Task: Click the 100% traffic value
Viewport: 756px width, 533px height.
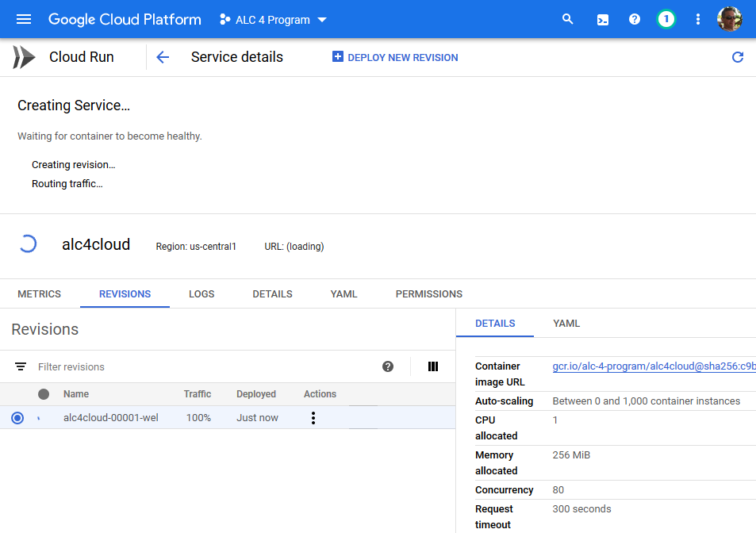Action: click(198, 418)
